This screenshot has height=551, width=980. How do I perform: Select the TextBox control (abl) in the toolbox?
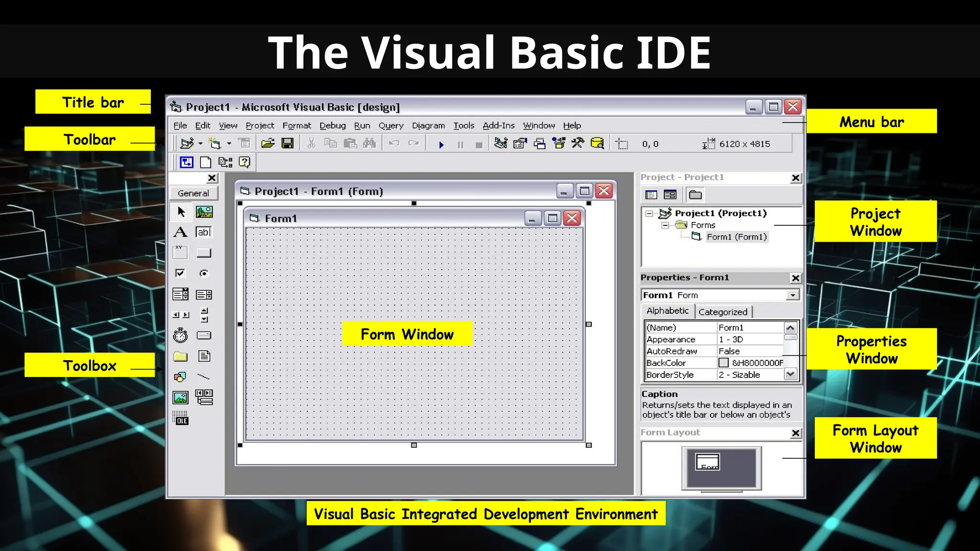point(204,232)
